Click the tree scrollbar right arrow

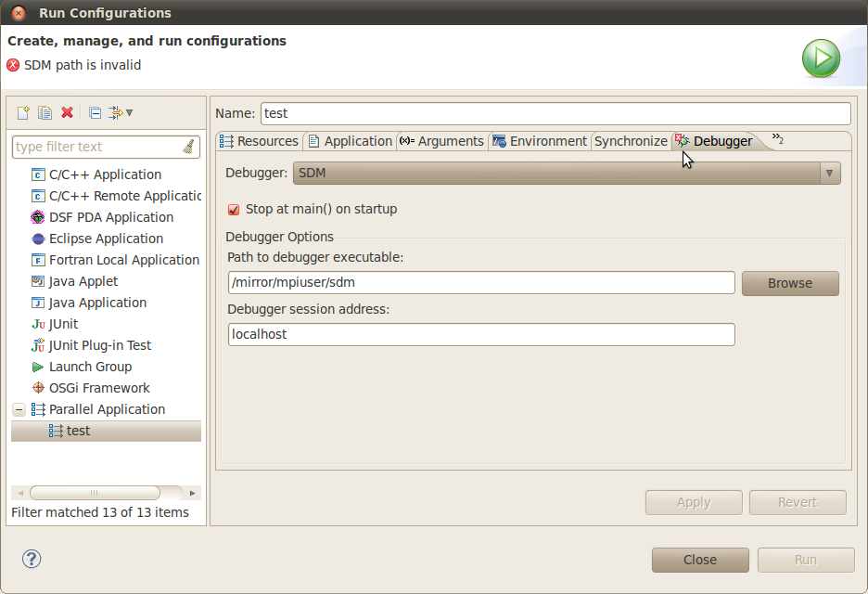[192, 493]
